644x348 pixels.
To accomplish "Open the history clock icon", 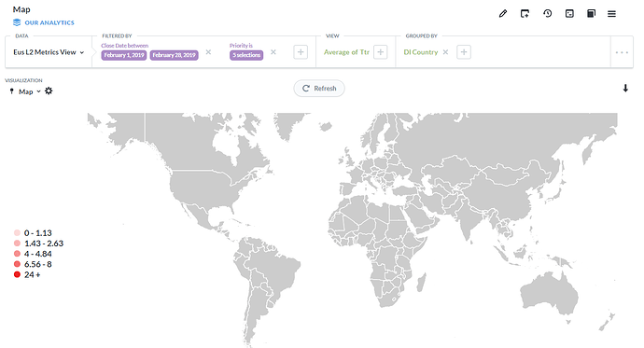I will click(547, 14).
